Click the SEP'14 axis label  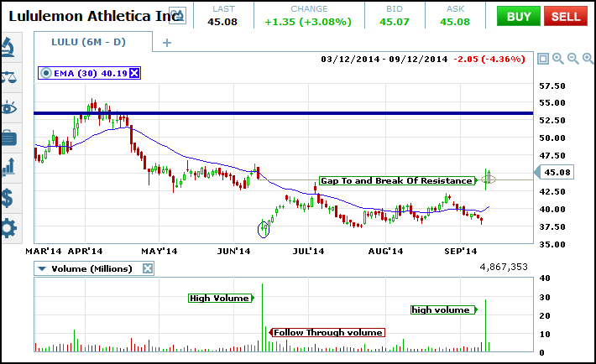click(x=461, y=251)
